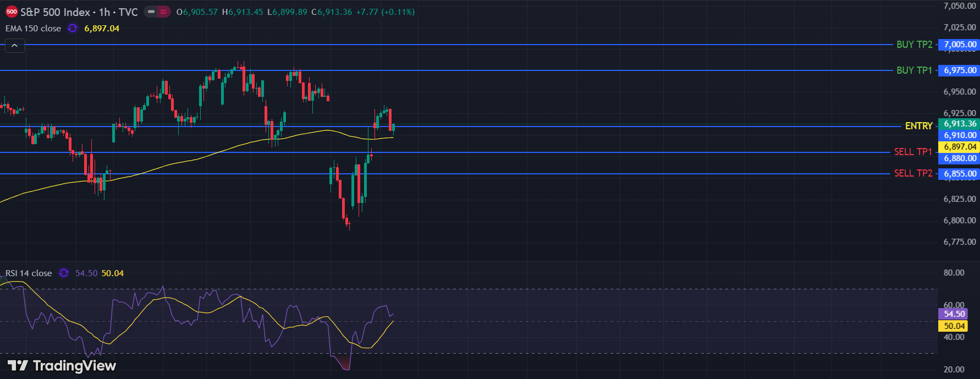Image resolution: width=980 pixels, height=379 pixels.
Task: Select the EMA 150 close indicator label
Action: point(33,29)
